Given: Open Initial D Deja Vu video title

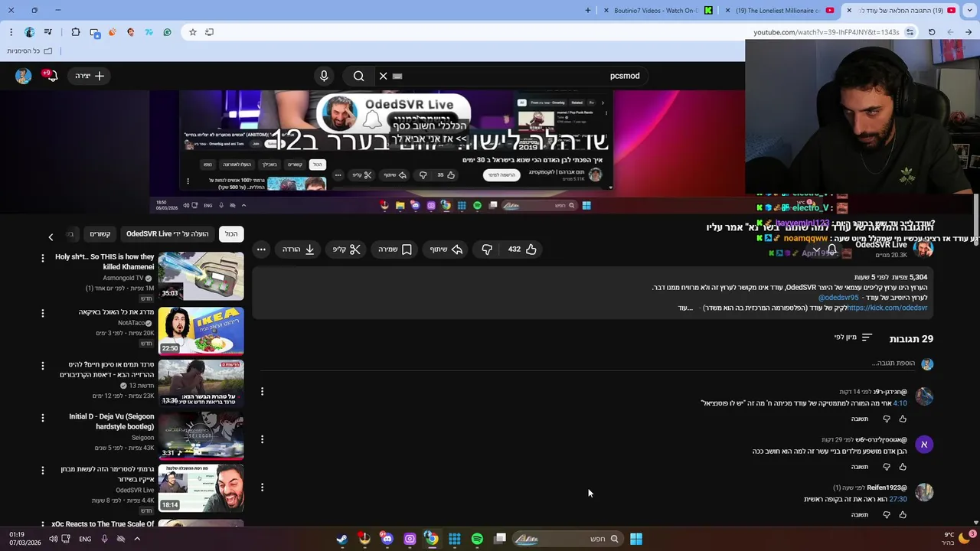Looking at the screenshot, I should [x=111, y=422].
